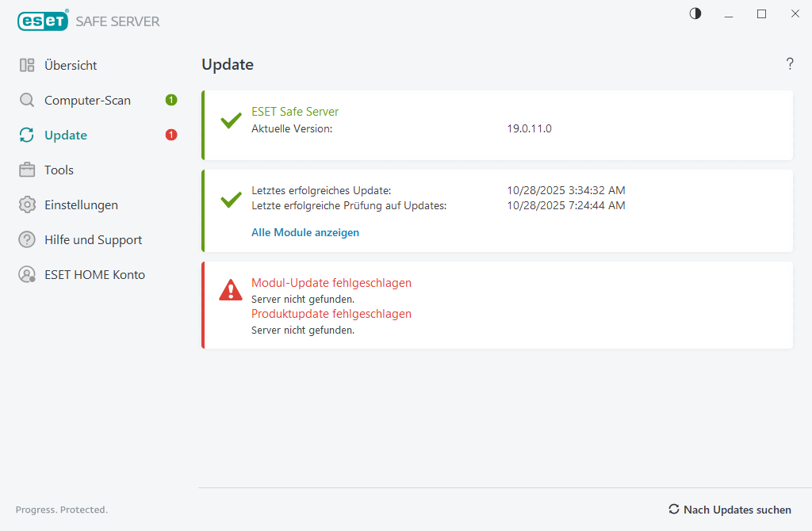The height and width of the screenshot is (531, 812).
Task: Click the Hilfe und Support question icon
Action: tap(26, 239)
